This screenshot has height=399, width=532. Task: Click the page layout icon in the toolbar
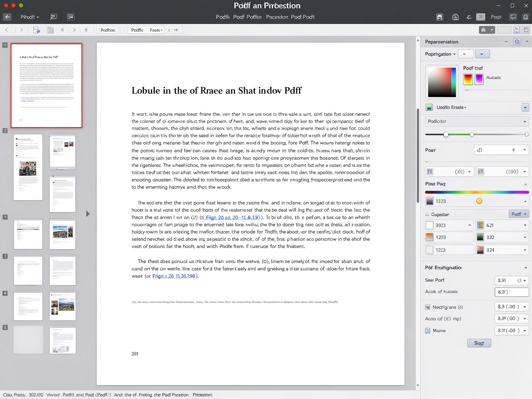(50, 30)
